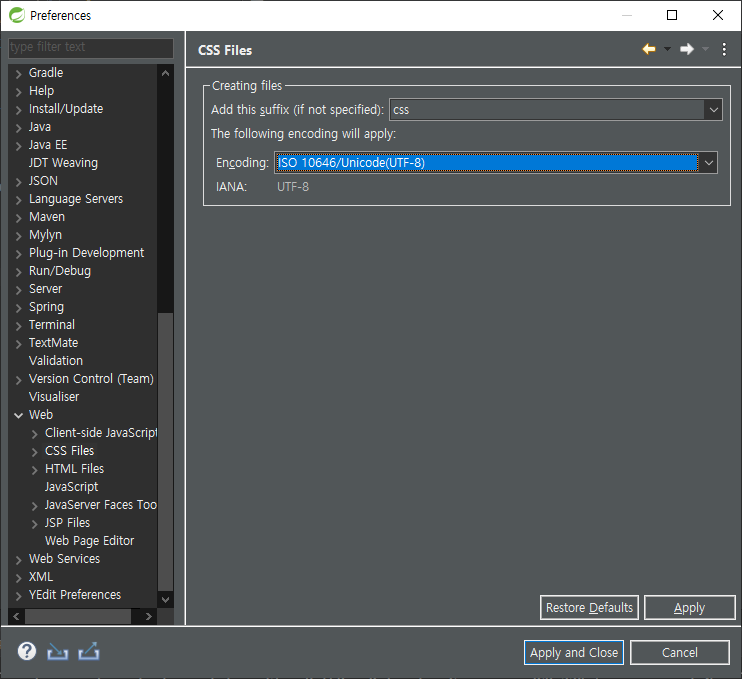Click the horizontal scroll right arrow

tap(148, 616)
